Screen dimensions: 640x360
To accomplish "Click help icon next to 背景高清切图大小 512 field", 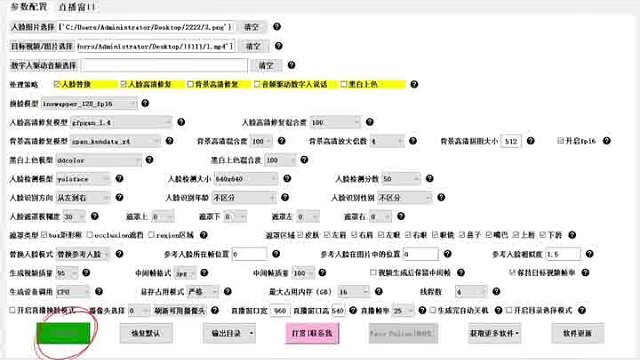I will tap(530, 141).
